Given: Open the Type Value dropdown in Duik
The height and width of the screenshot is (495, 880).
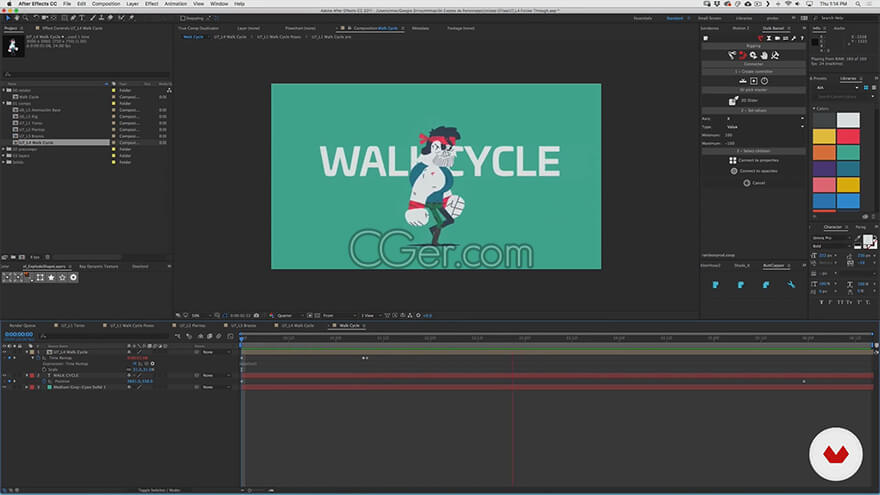Looking at the screenshot, I should 765,127.
